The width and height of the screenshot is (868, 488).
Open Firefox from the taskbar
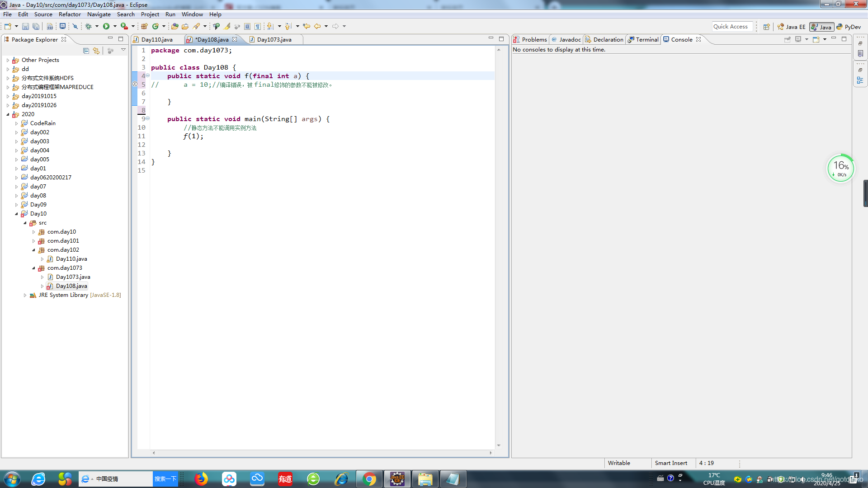(201, 479)
